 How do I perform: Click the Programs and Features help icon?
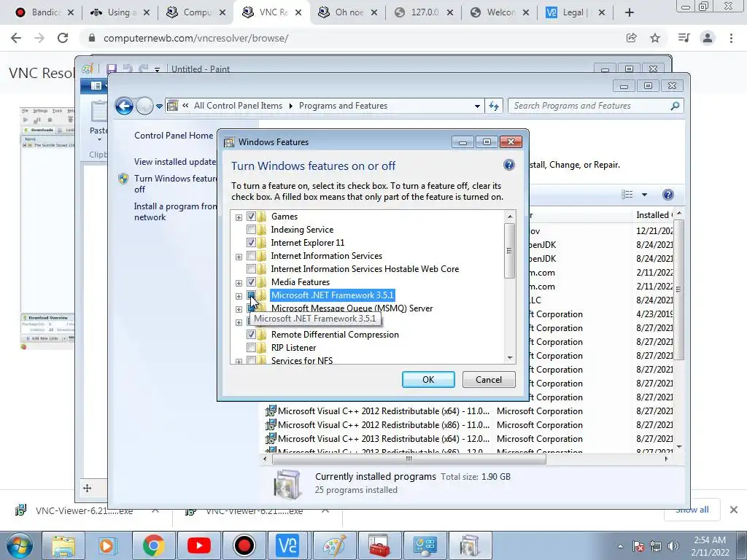tap(668, 194)
